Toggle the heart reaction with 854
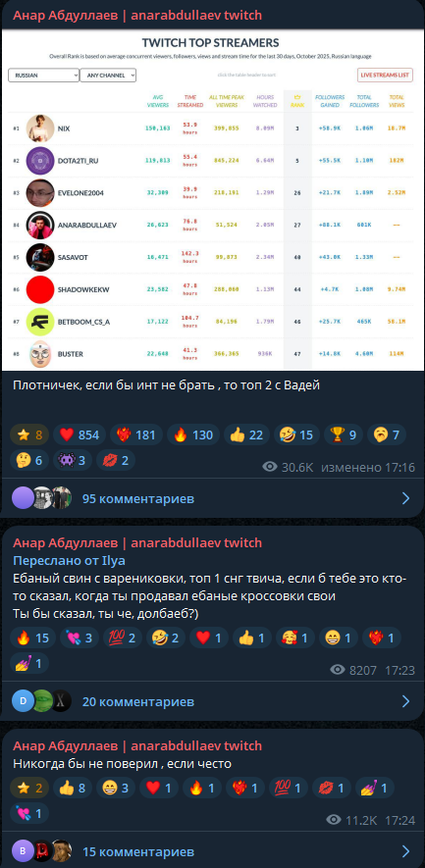 pyautogui.click(x=79, y=435)
